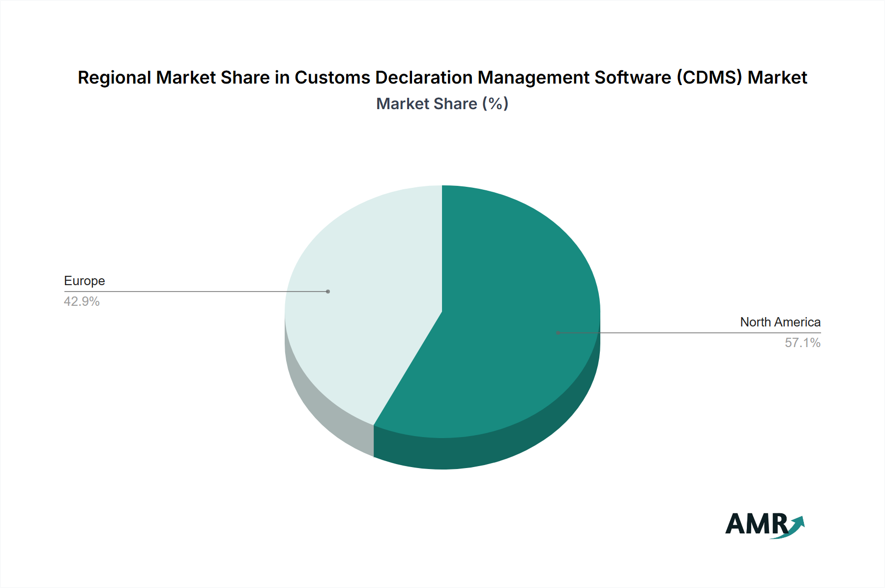Viewport: 885px width, 588px height.
Task: Click the North America data label
Action: (x=780, y=322)
